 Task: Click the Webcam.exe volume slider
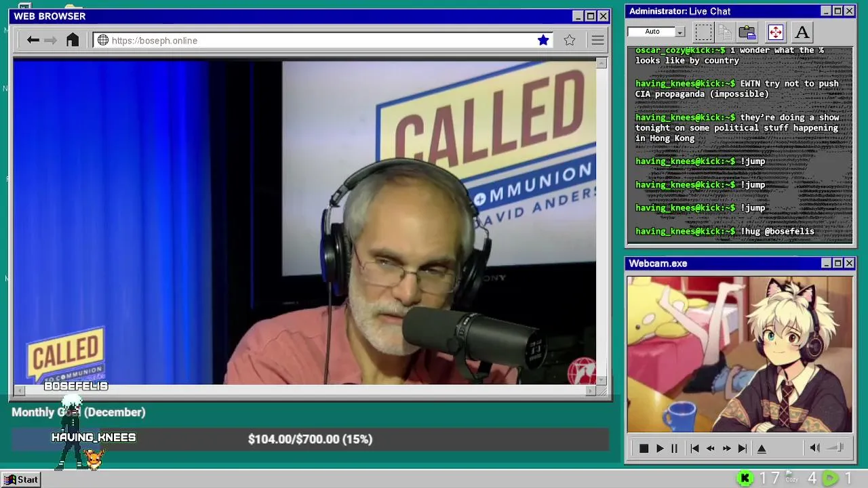point(836,447)
